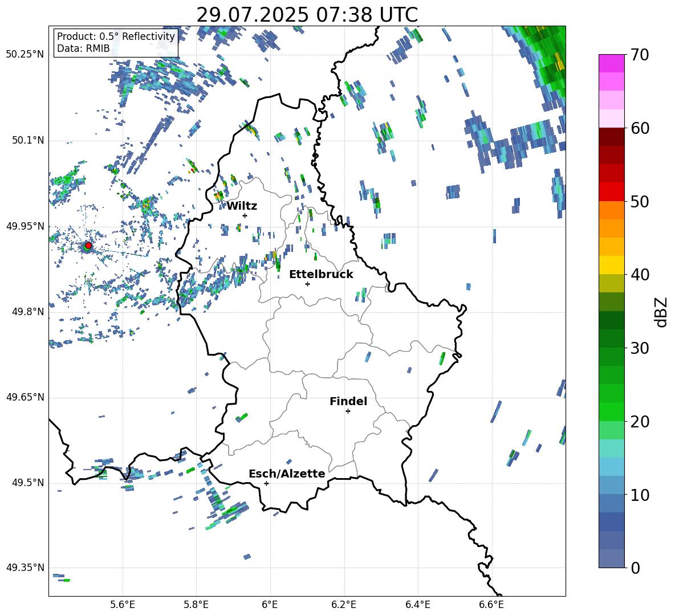The width and height of the screenshot is (675, 616).
Task: Click the colorbar 70 tick label
Action: [640, 55]
